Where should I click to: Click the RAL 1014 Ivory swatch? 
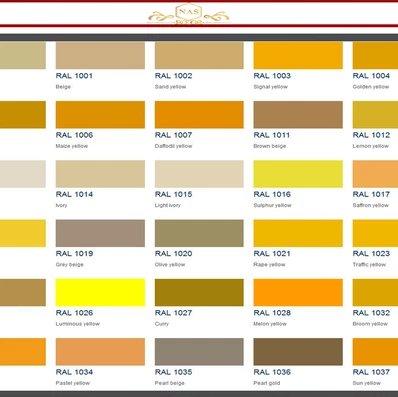pos(100,174)
